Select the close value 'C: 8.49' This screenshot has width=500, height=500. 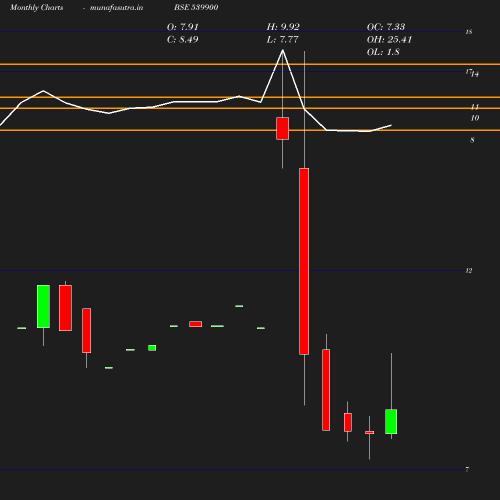pyautogui.click(x=183, y=39)
